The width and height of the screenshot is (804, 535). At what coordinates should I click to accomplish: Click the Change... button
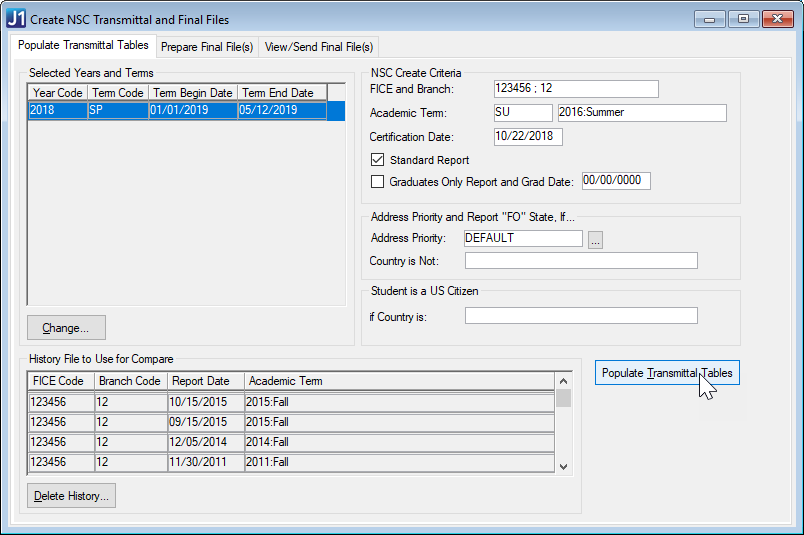(x=66, y=328)
